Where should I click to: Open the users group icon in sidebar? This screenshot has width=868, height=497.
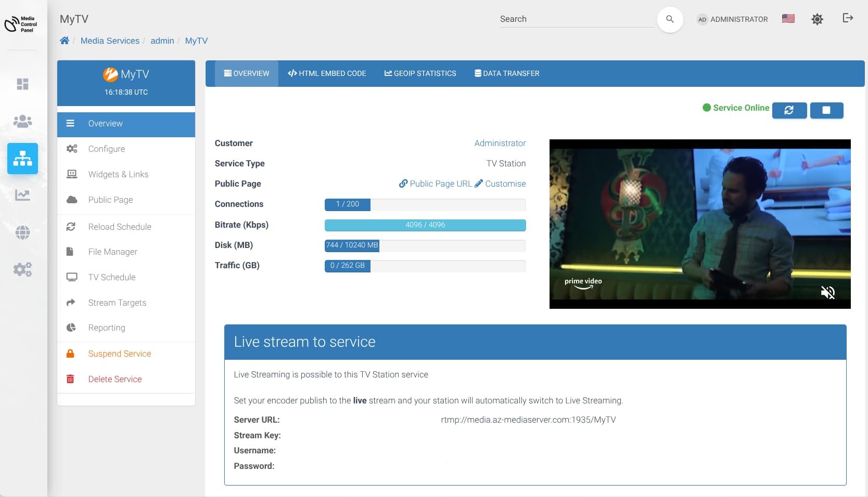(22, 121)
